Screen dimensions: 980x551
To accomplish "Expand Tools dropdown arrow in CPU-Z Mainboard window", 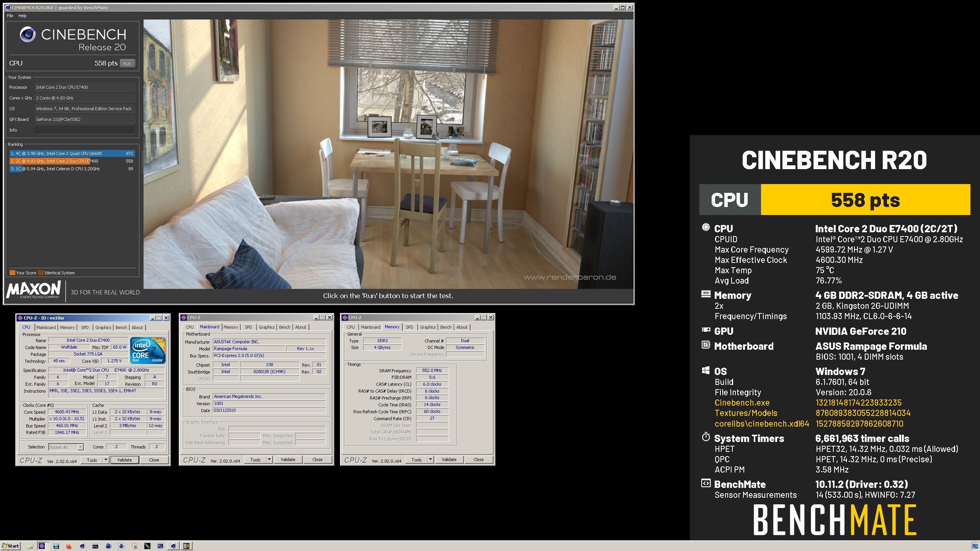I will tap(269, 460).
